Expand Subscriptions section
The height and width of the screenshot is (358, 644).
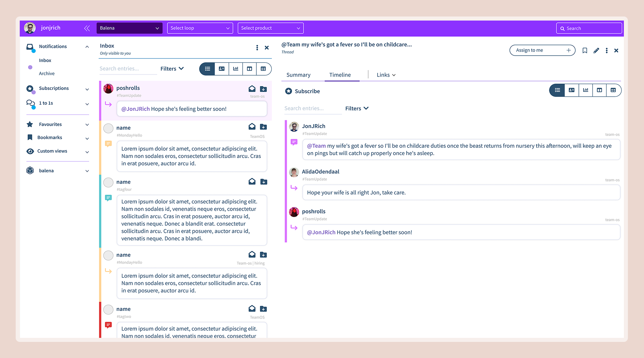(87, 89)
